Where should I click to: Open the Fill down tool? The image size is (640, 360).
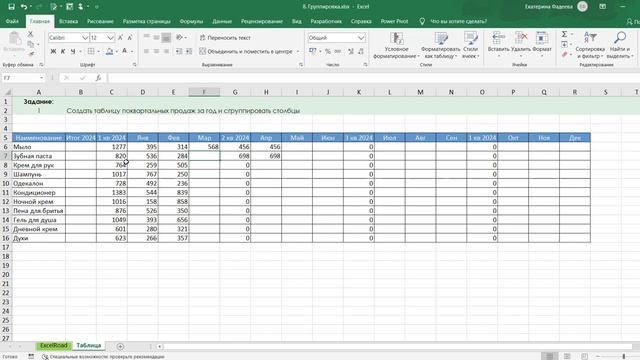564,44
